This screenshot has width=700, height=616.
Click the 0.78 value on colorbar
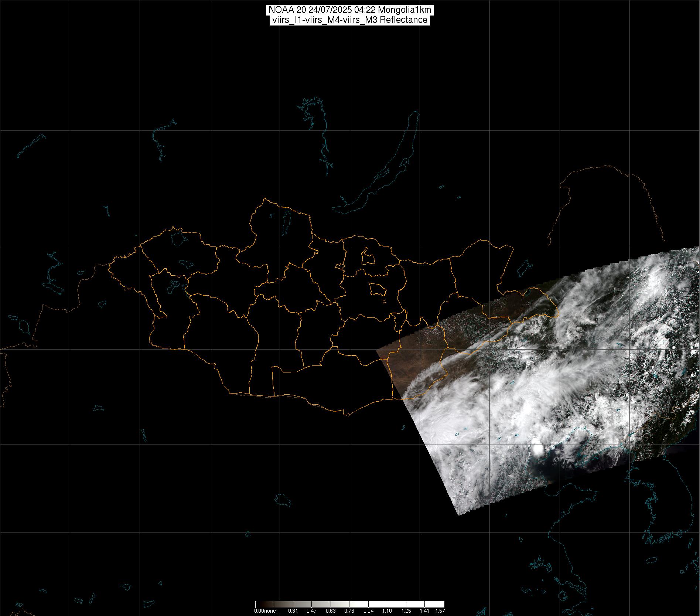(x=349, y=611)
